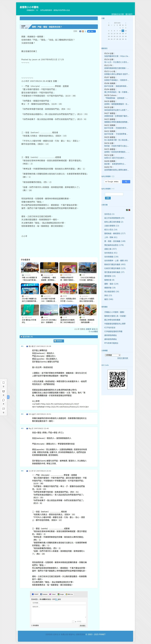Open category 聖經無誤、解經原則 (217)
The image size is (151, 644).
115,234
